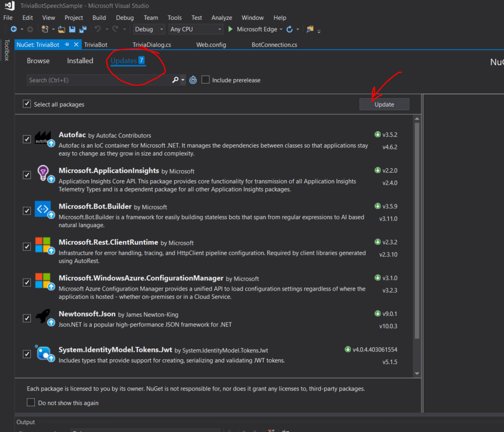
Task: Pin the NuGet: TriviaBot tab
Action: 67,45
